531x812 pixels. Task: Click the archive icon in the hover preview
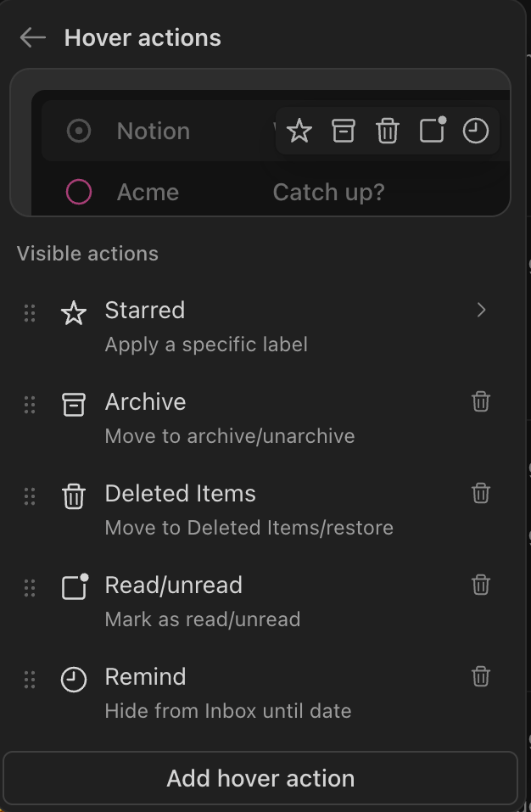coord(343,131)
